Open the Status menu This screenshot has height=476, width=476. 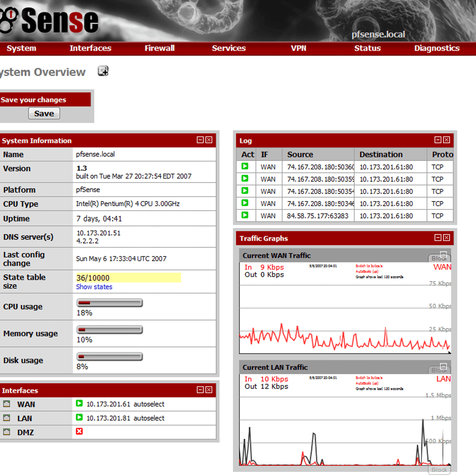[x=367, y=48]
